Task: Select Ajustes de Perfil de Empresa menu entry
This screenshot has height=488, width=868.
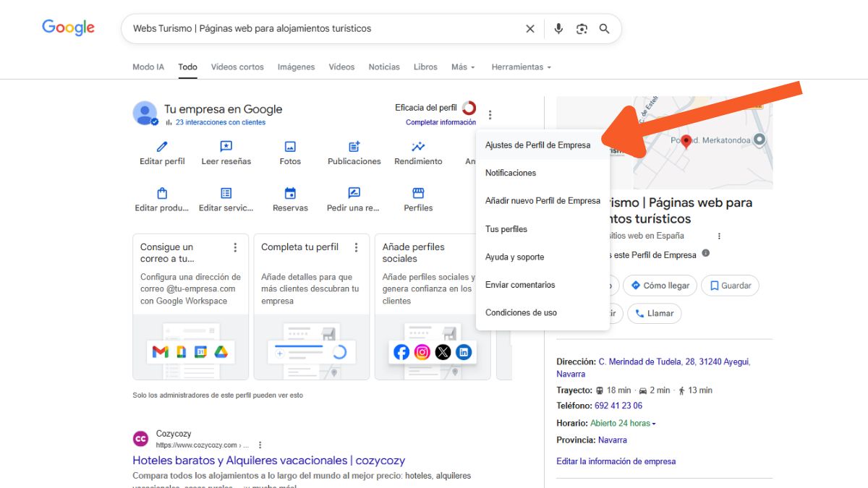Action: click(537, 145)
